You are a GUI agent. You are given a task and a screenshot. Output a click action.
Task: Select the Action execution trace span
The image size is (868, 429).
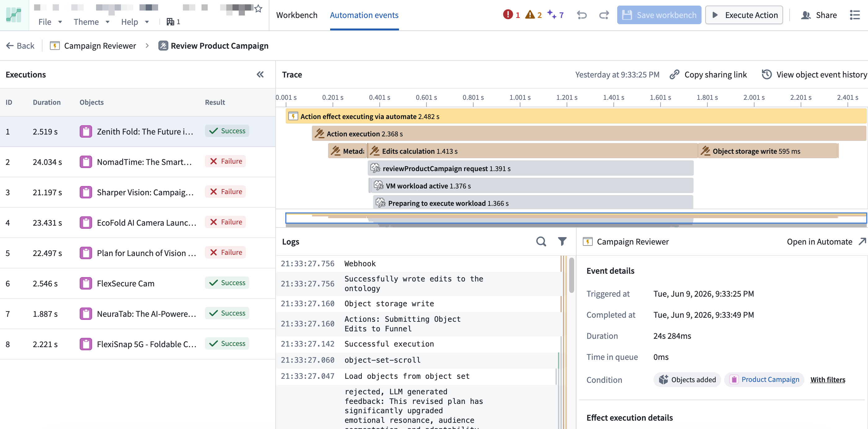589,134
